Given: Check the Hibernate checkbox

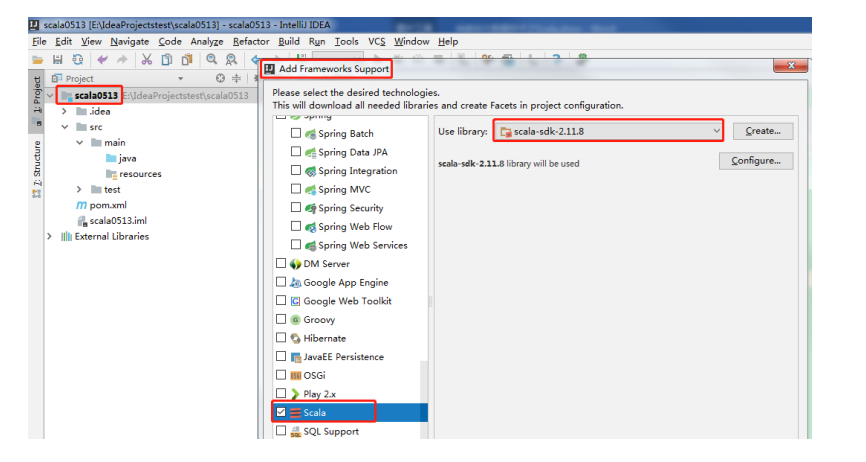Looking at the screenshot, I should pyautogui.click(x=281, y=338).
